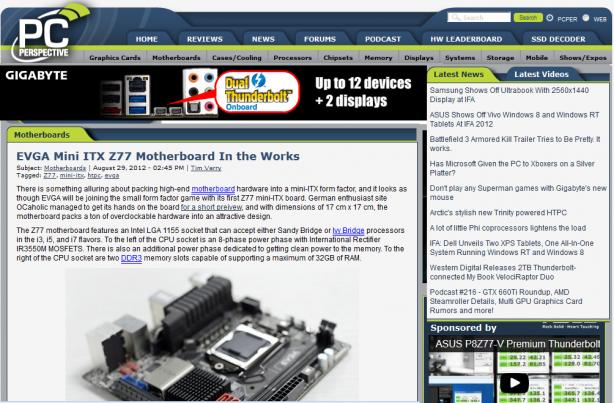Click the green Search button

point(528,18)
